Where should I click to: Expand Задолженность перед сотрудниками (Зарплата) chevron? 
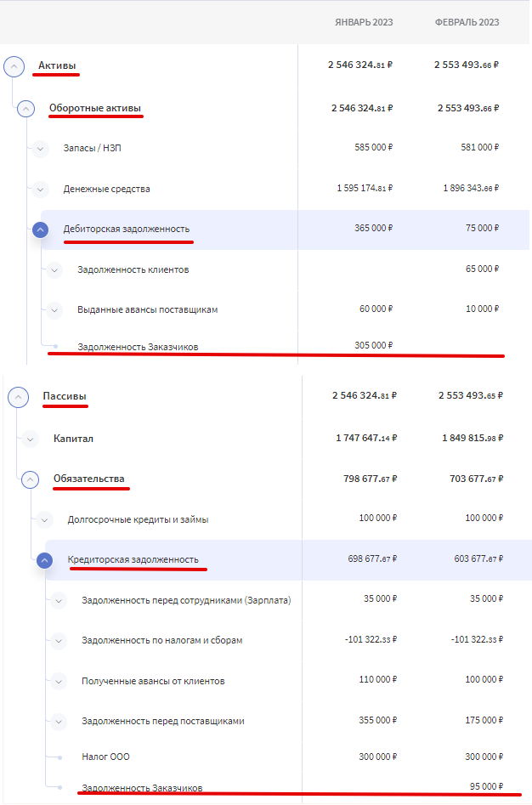pos(59,601)
